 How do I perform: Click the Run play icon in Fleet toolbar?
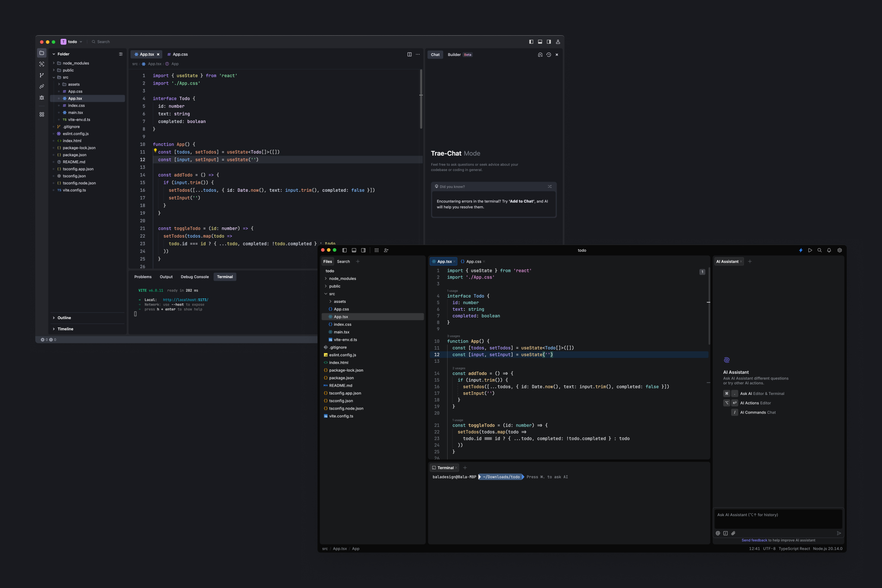[810, 250]
